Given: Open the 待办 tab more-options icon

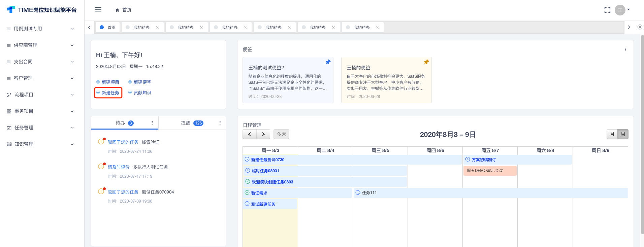Looking at the screenshot, I should coord(152,123).
